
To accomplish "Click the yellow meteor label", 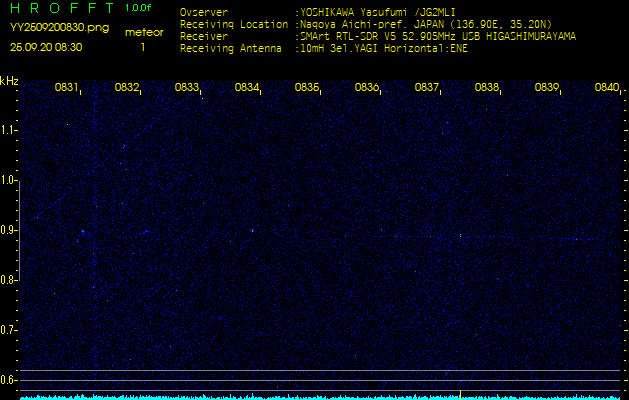I will point(144,32).
